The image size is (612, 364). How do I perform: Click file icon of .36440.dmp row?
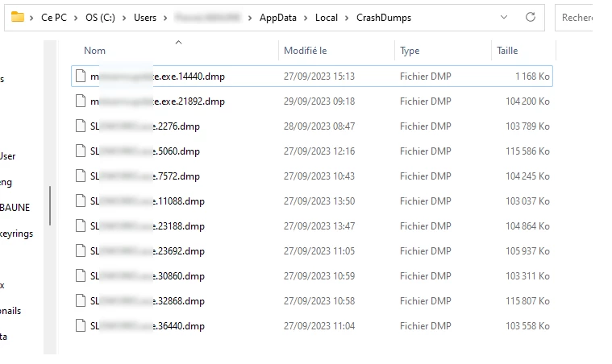(x=81, y=325)
